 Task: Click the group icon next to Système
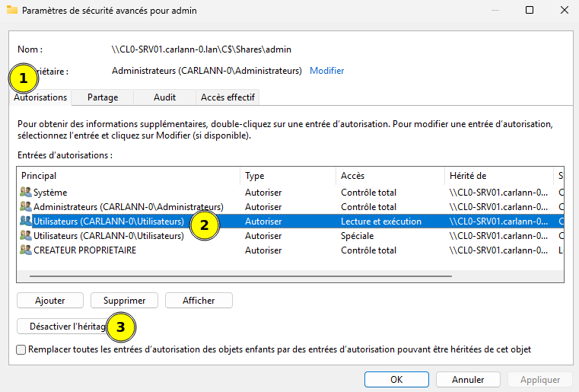pos(25,192)
